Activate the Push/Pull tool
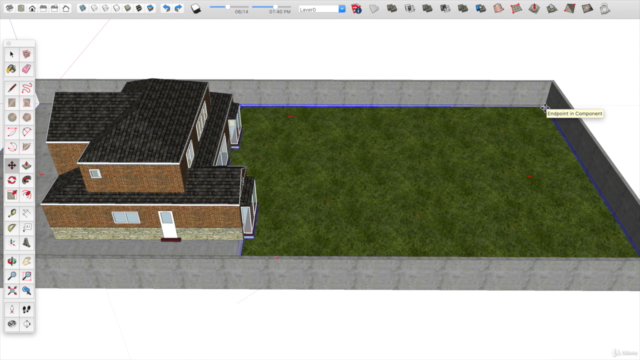Screen dimensions: 640x360 (x=27, y=165)
